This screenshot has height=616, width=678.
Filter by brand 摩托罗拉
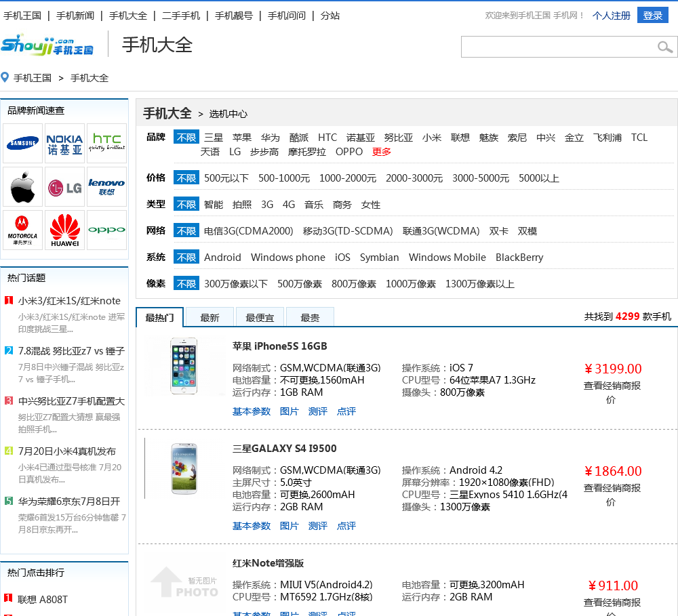pyautogui.click(x=307, y=152)
